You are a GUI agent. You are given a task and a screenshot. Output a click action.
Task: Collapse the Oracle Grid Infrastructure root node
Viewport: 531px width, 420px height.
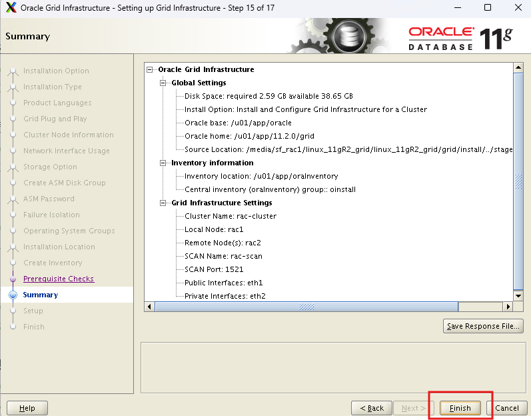[150, 70]
